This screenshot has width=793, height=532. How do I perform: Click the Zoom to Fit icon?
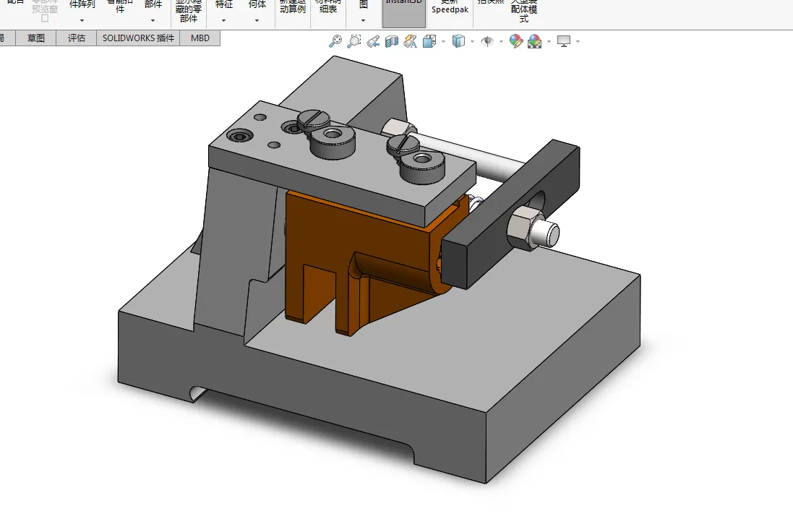[x=335, y=42]
